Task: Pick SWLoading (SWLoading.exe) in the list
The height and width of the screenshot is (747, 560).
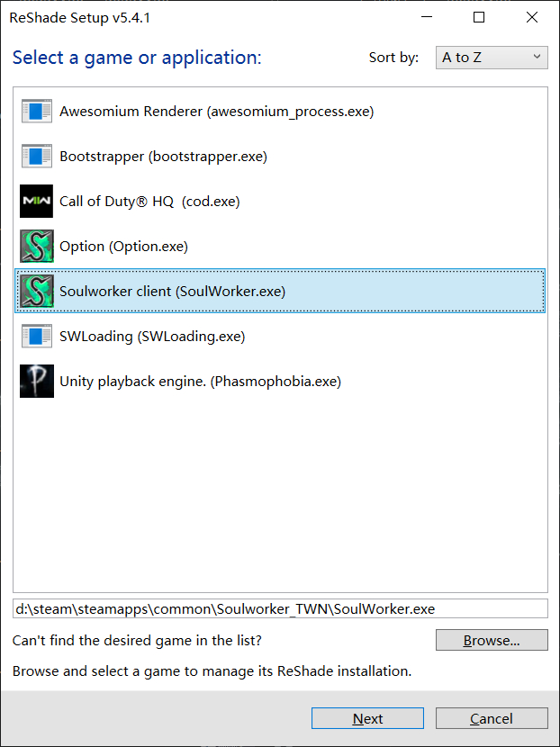Action: pyautogui.click(x=152, y=337)
